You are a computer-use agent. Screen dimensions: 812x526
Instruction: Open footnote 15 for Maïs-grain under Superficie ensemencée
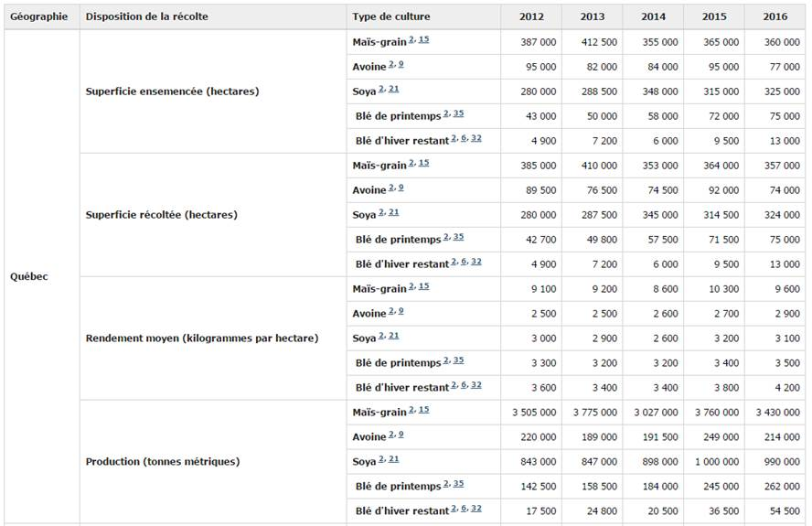point(424,40)
